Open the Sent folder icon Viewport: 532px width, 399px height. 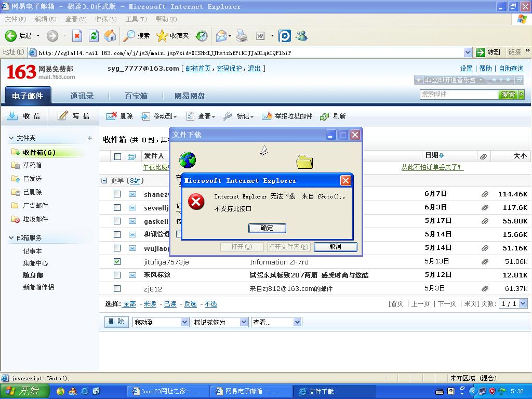(16, 179)
